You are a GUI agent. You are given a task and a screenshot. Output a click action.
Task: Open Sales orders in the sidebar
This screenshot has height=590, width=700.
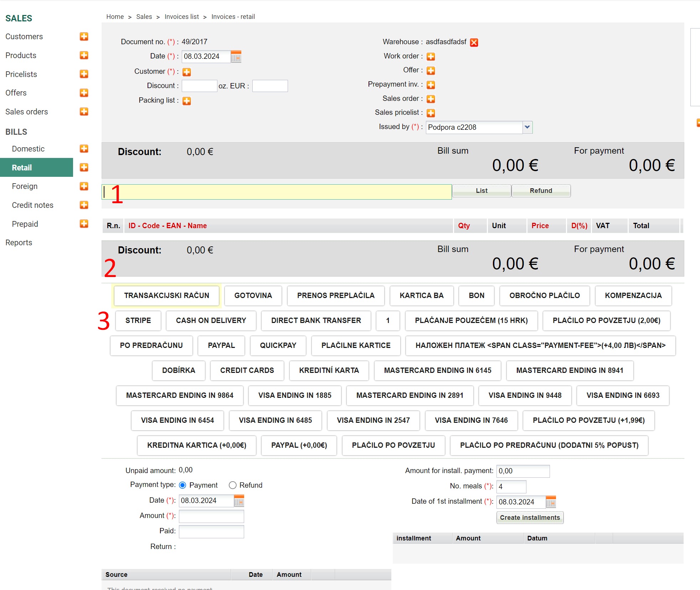(x=27, y=112)
